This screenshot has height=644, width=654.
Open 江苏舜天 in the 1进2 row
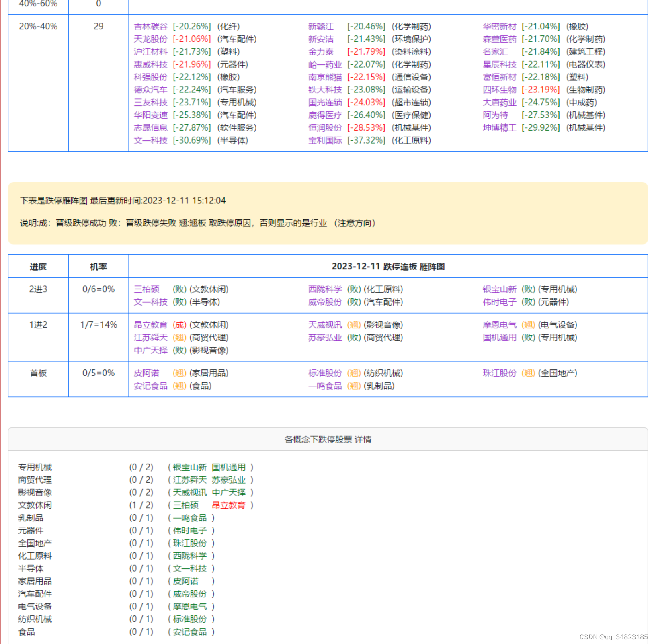click(150, 338)
